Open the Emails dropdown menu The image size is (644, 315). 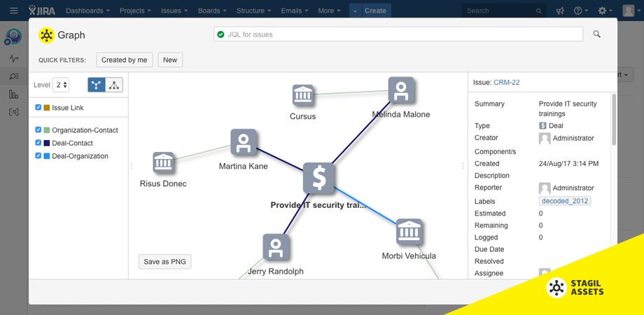pos(295,10)
